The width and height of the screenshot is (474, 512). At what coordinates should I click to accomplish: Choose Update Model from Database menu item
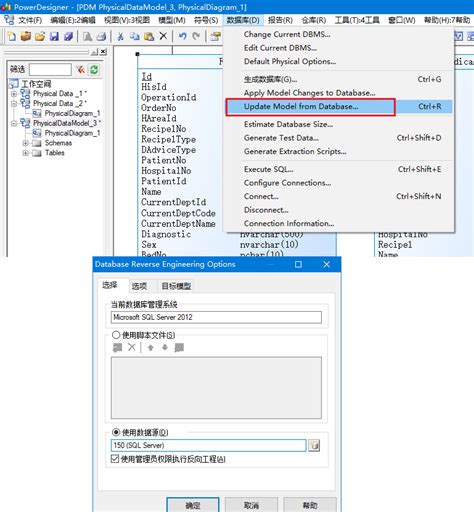click(339, 107)
